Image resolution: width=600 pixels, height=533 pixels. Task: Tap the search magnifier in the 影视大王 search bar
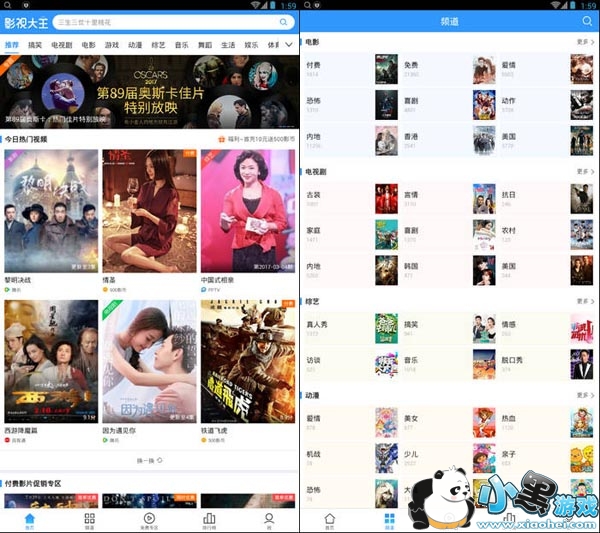pos(283,22)
